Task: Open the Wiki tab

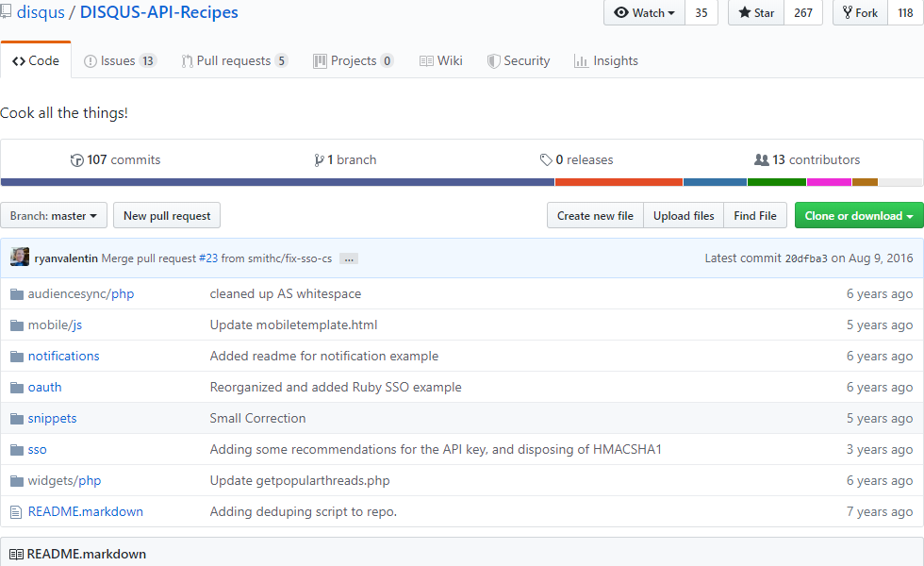Action: (x=441, y=60)
